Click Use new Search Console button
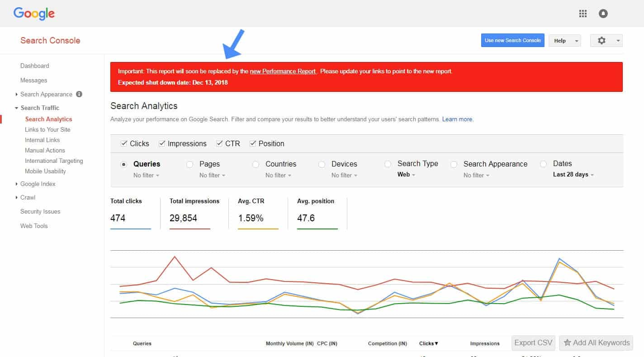Viewport: 644px width, 357px height. coord(513,40)
